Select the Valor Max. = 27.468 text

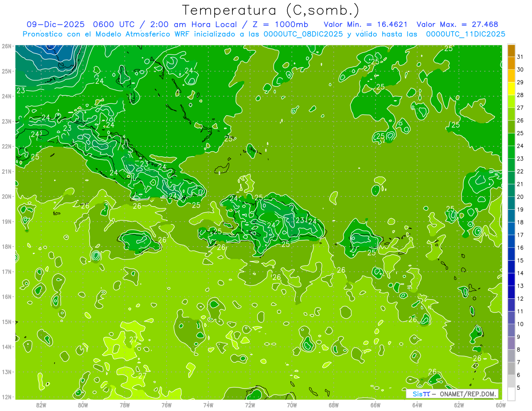pos(458,24)
